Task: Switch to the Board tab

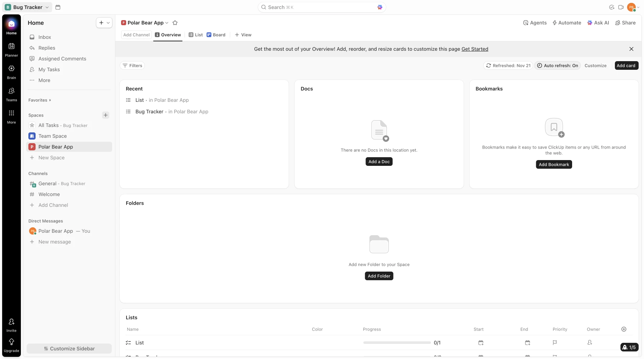Action: coord(216,35)
